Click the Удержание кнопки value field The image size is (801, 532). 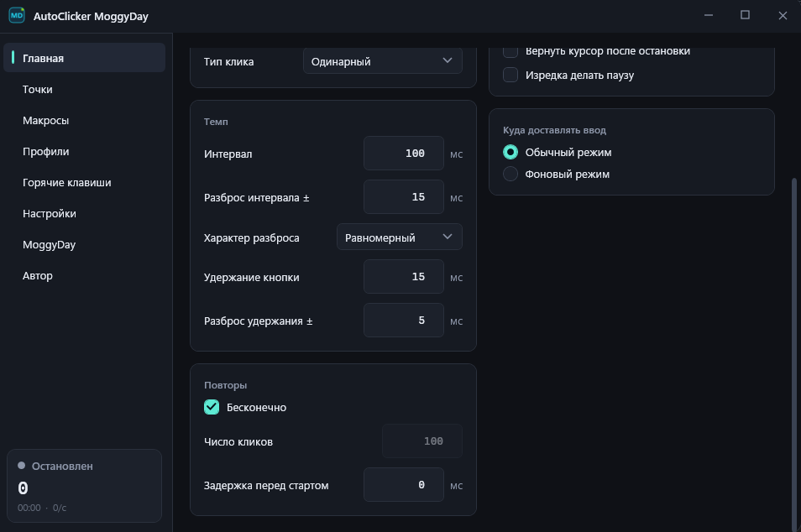click(404, 277)
